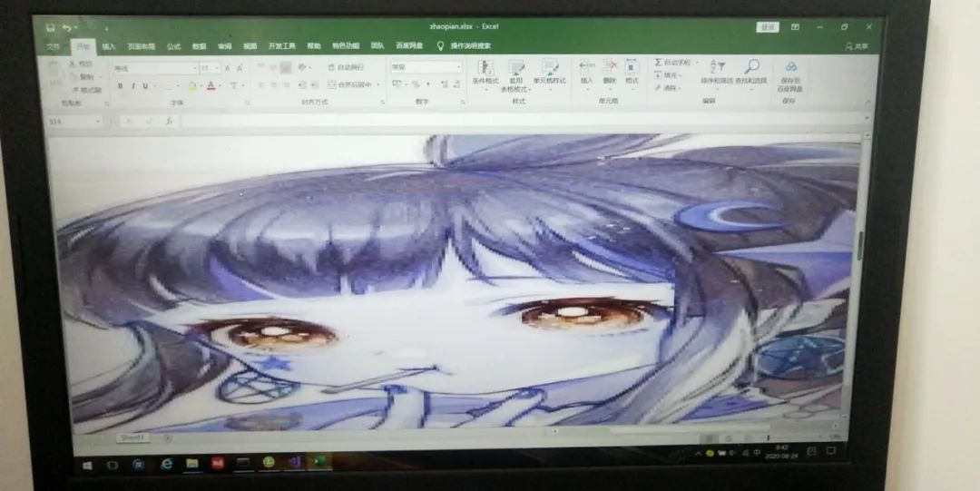The height and width of the screenshot is (491, 980).
Task: Open the 视图 (View) ribbon tab
Action: (x=250, y=46)
